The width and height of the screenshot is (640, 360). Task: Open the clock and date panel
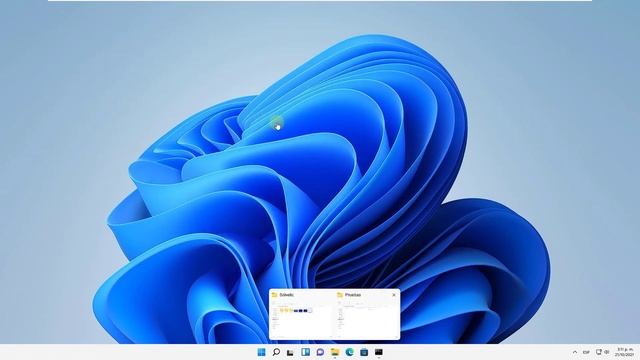[x=624, y=352]
